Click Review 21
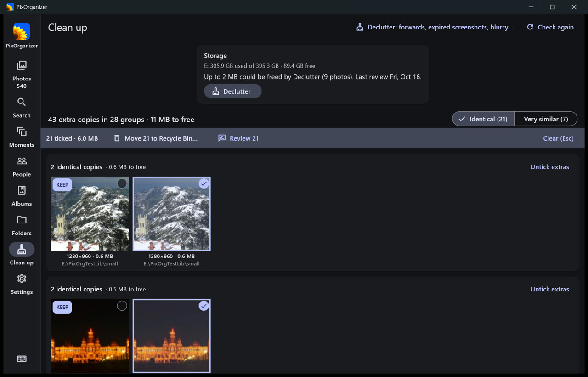This screenshot has height=377, width=588. click(x=238, y=138)
